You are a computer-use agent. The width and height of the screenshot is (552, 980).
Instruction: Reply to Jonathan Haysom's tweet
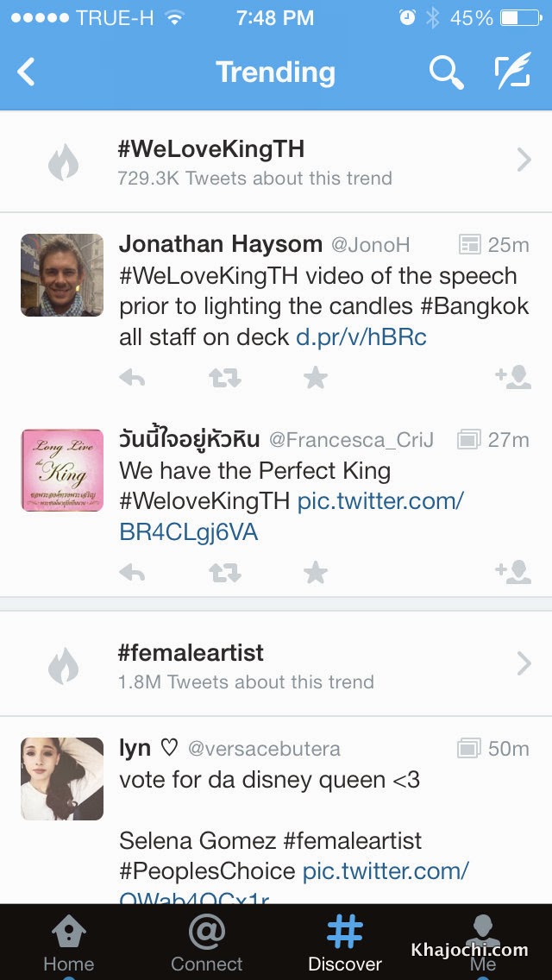pyautogui.click(x=132, y=378)
